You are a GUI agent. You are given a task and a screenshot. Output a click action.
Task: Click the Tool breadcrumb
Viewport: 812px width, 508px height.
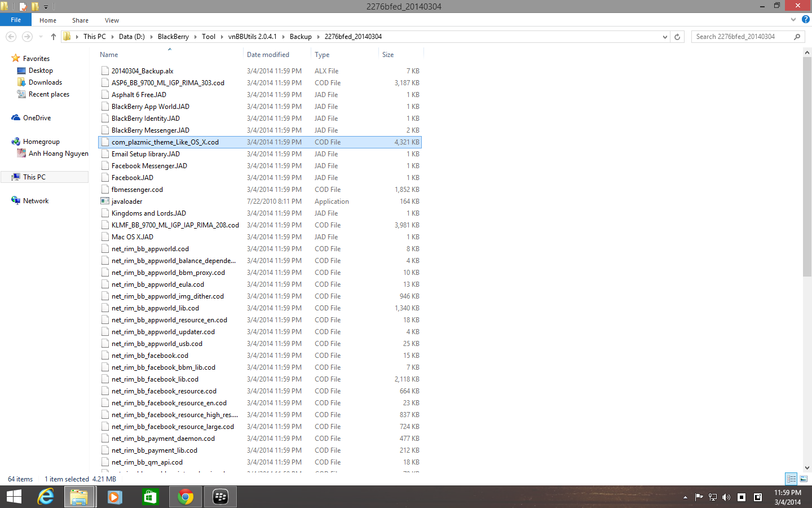(x=209, y=37)
